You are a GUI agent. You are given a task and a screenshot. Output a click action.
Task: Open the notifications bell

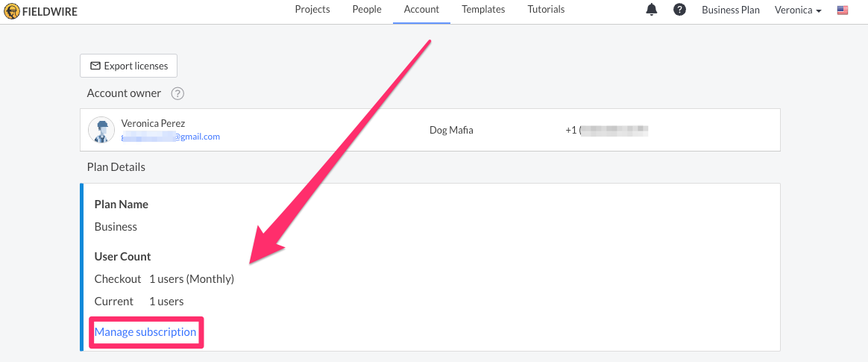(x=652, y=10)
